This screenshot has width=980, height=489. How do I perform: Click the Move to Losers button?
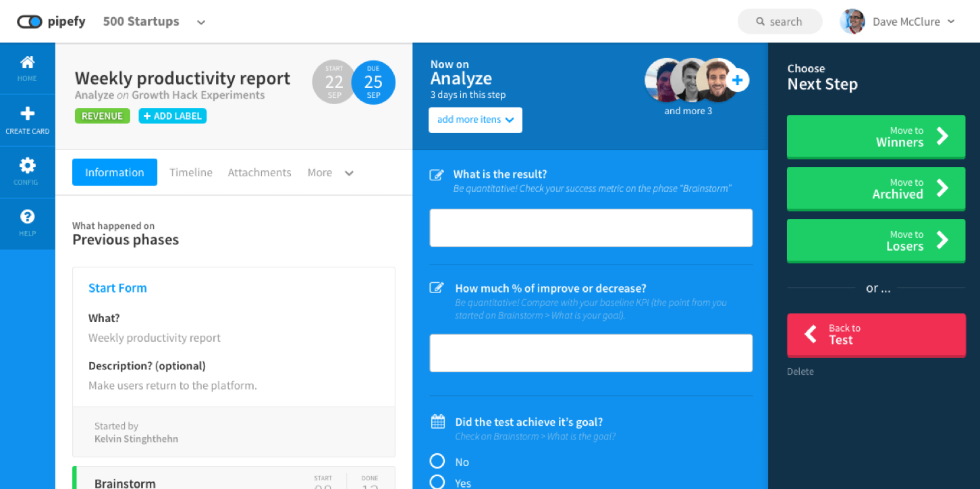click(x=876, y=240)
